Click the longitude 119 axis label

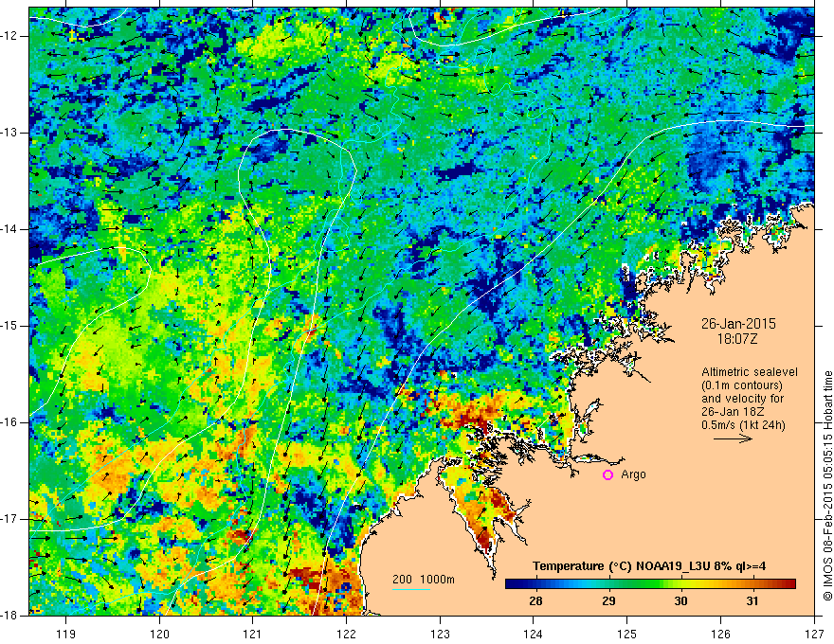point(66,634)
